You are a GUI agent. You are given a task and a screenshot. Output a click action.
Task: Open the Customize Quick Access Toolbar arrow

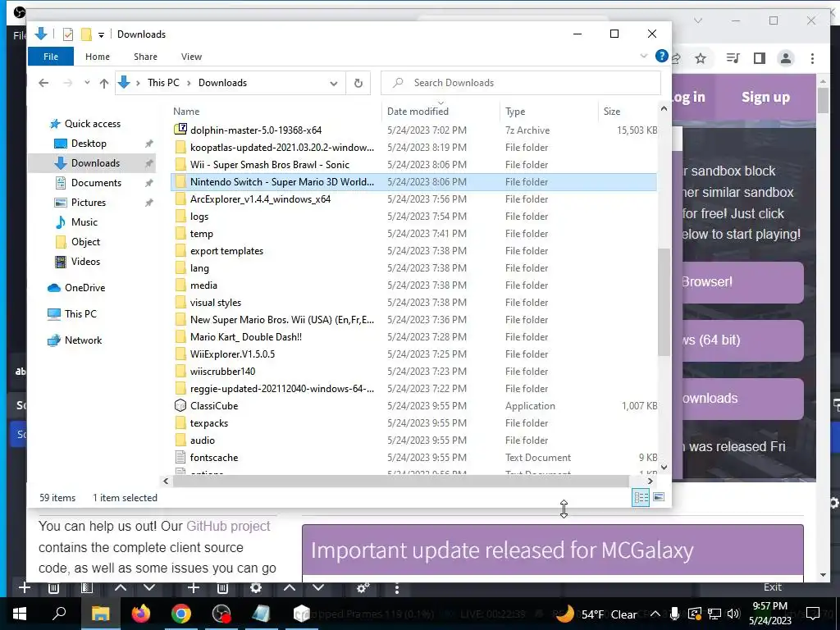tap(101, 34)
